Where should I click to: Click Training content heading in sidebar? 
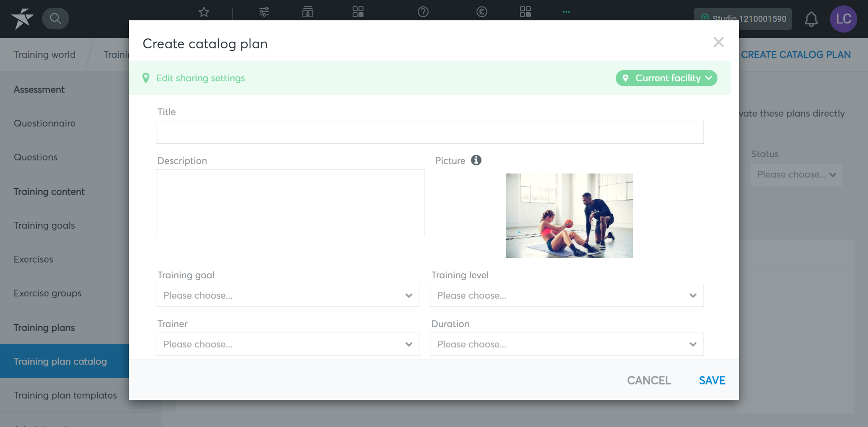tap(49, 192)
